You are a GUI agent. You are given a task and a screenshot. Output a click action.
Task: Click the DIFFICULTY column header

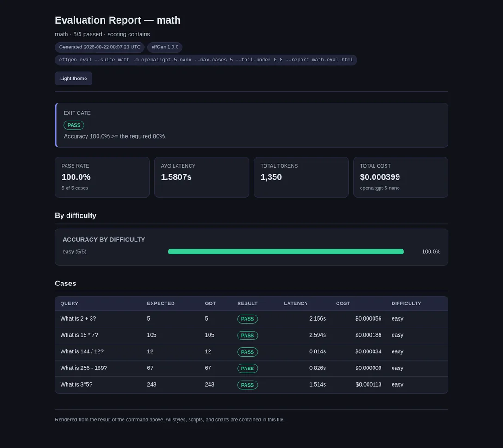406,303
